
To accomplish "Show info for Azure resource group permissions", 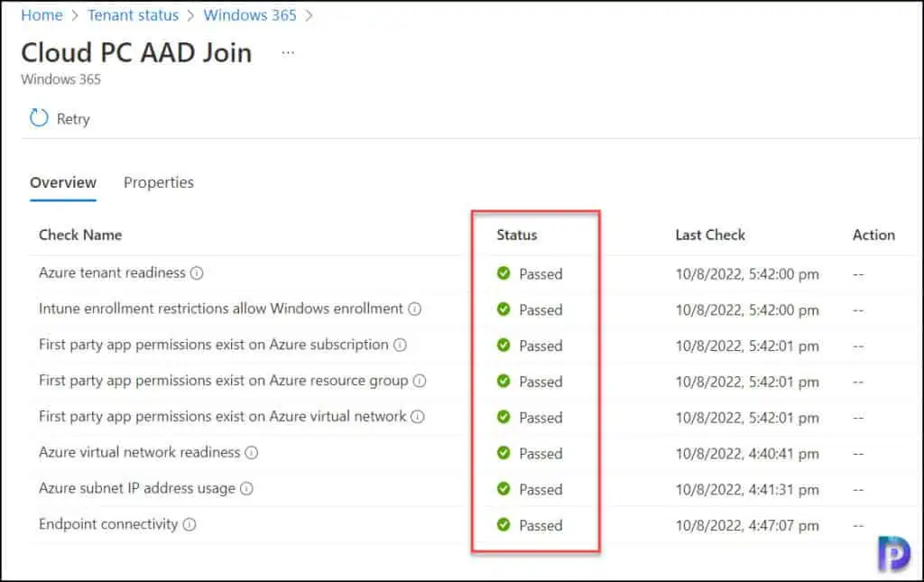I will tap(420, 381).
